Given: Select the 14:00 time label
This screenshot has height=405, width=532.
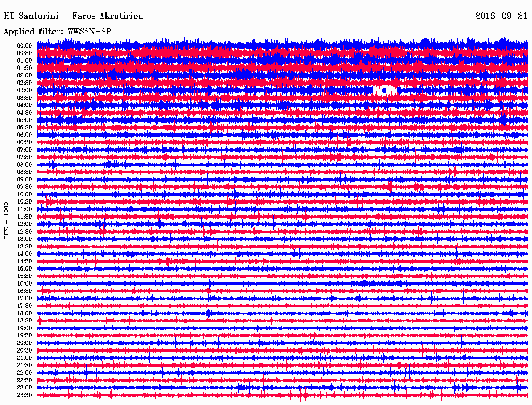Looking at the screenshot, I should pyautogui.click(x=24, y=254).
